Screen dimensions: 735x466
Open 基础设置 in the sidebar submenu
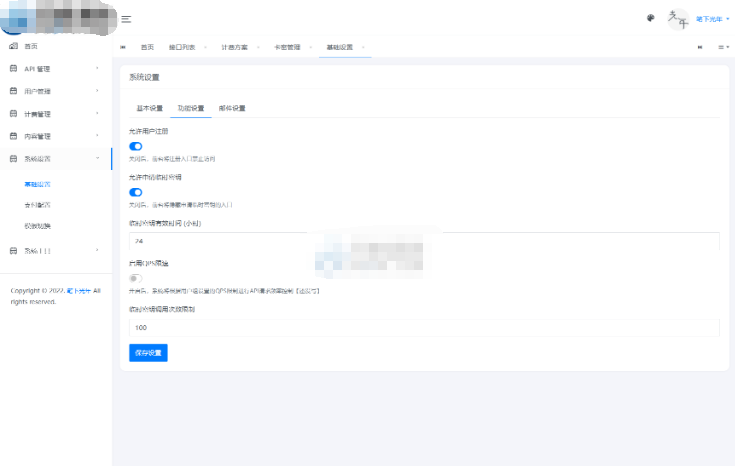tap(38, 184)
